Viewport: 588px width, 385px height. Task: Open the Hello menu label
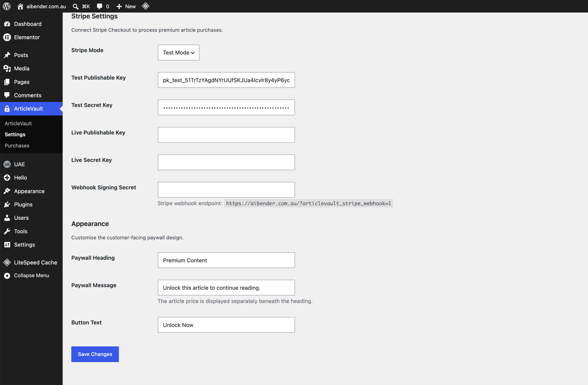[20, 177]
